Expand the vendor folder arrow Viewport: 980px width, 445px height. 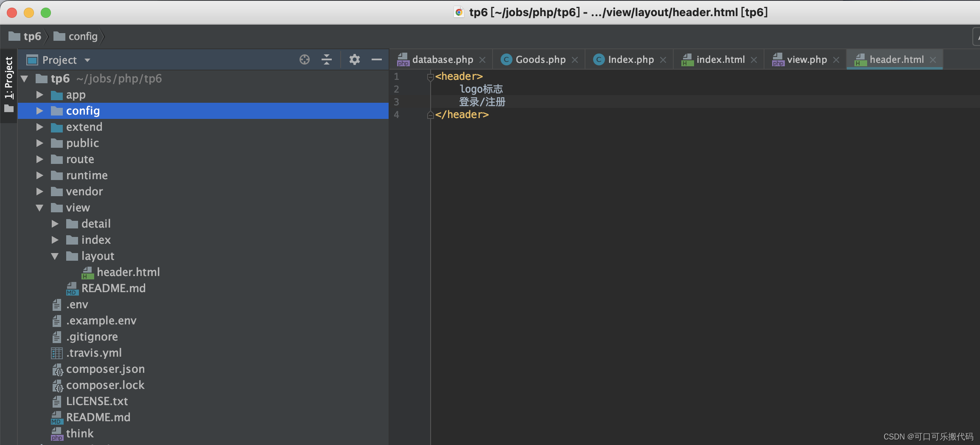(x=40, y=192)
